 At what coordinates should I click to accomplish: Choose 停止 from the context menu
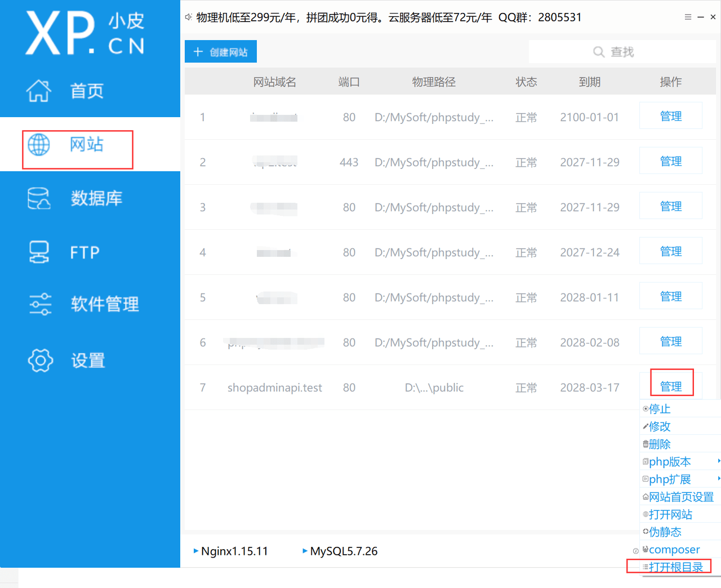(x=680, y=409)
